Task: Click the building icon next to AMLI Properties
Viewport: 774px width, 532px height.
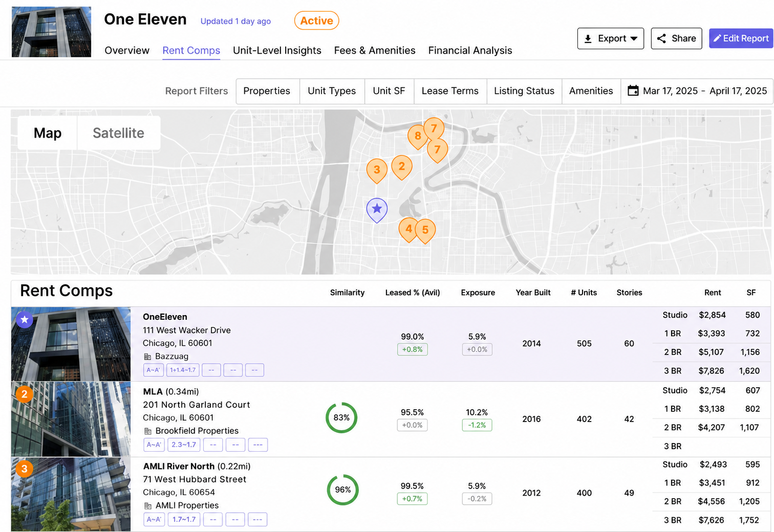Action: (x=148, y=506)
